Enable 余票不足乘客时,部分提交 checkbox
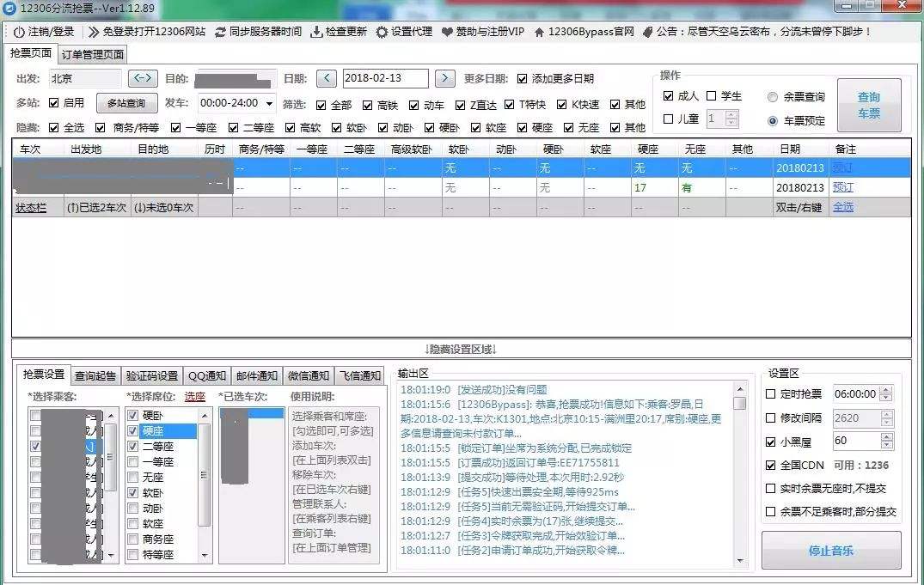 770,512
